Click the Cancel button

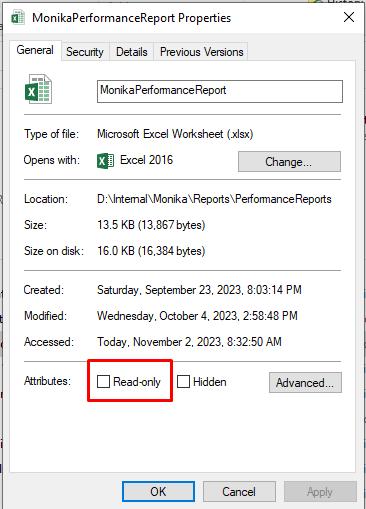pos(239,491)
